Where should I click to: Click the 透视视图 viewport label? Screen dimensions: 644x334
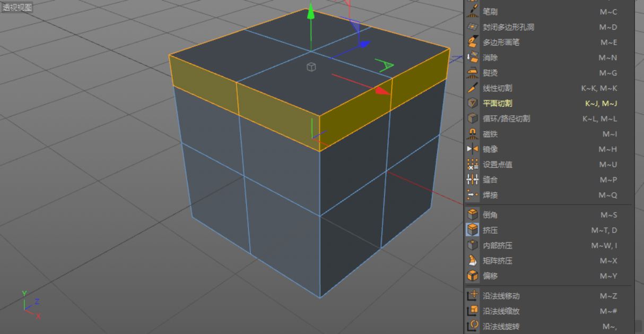(x=17, y=7)
